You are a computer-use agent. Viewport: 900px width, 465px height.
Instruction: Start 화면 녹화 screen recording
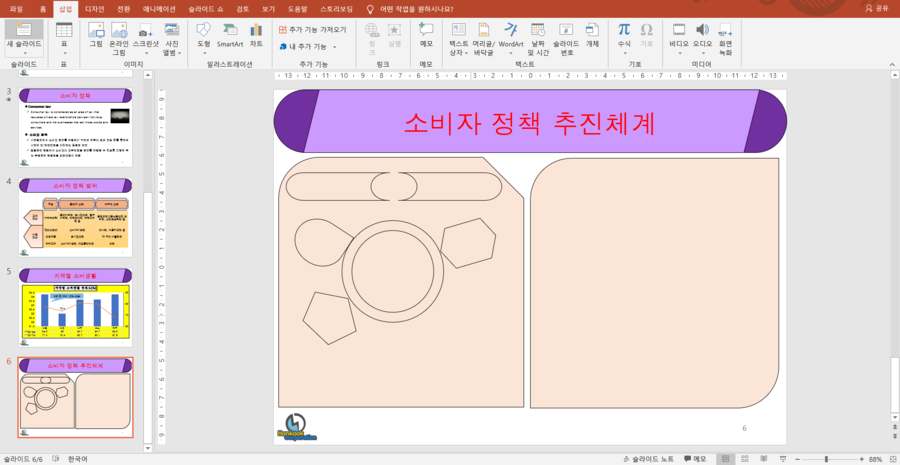726,38
